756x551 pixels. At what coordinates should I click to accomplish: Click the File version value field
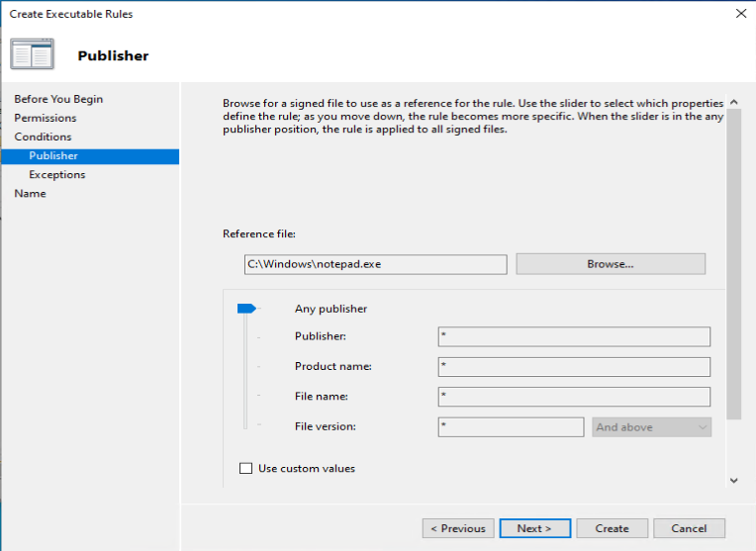pyautogui.click(x=511, y=427)
